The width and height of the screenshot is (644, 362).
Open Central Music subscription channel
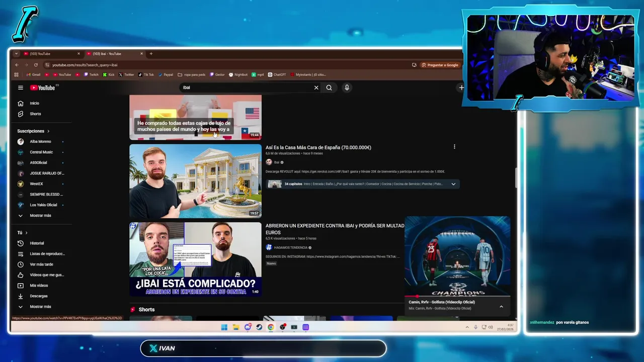pos(40,152)
